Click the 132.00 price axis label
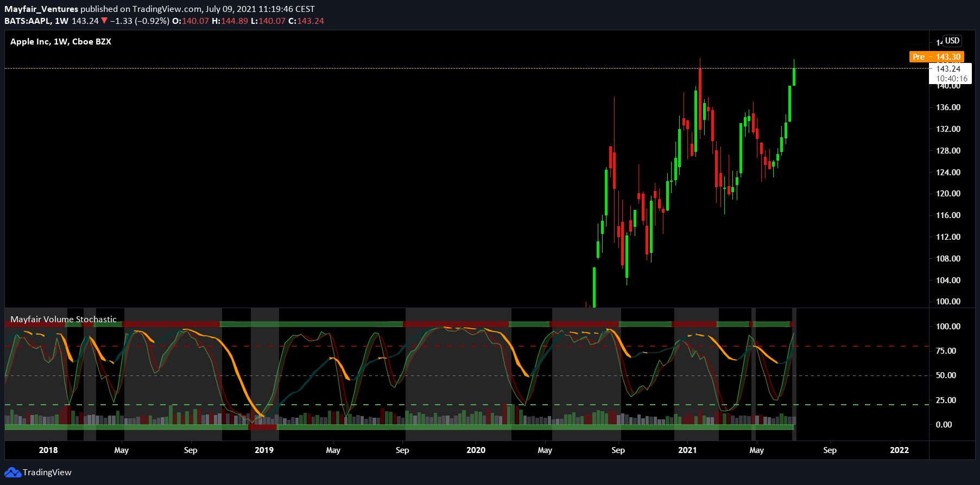Screen dimensions: 980x485 tap(948, 129)
